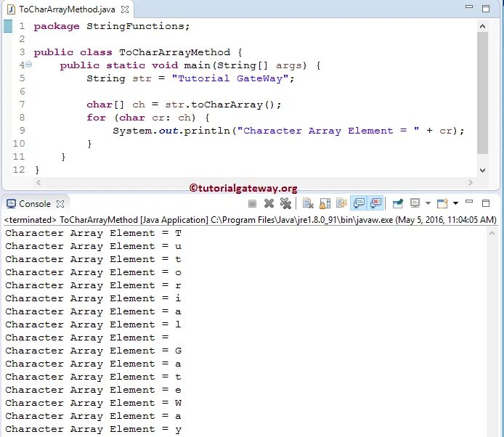Viewport: 504px width, 437px height.
Task: Click the Console scrollbar up arrow
Action: 492,234
